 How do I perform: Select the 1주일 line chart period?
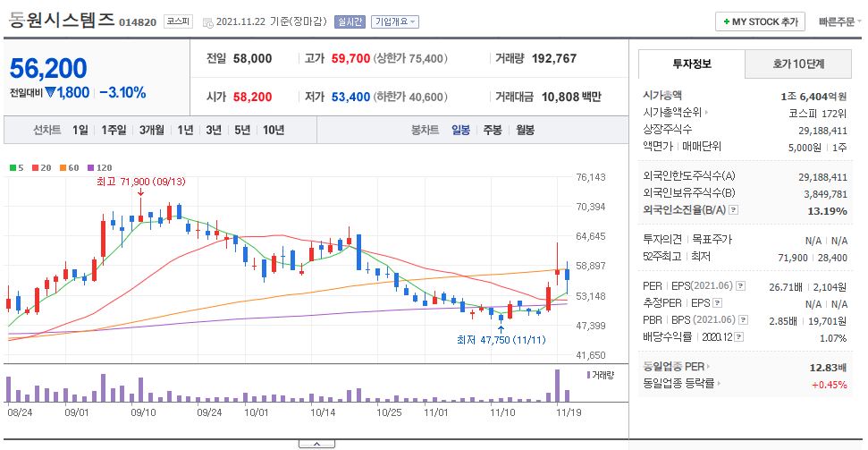pos(114,131)
